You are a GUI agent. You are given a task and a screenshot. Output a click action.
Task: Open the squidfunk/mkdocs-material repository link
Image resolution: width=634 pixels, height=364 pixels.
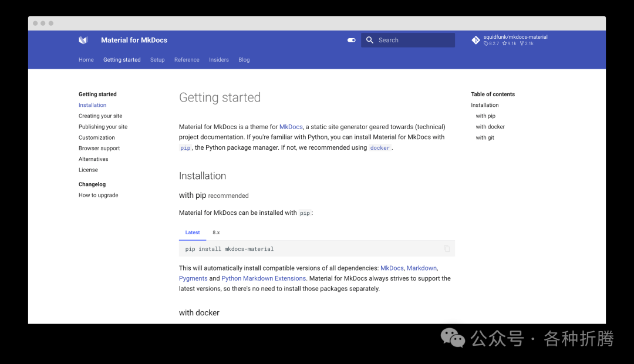[x=510, y=40]
